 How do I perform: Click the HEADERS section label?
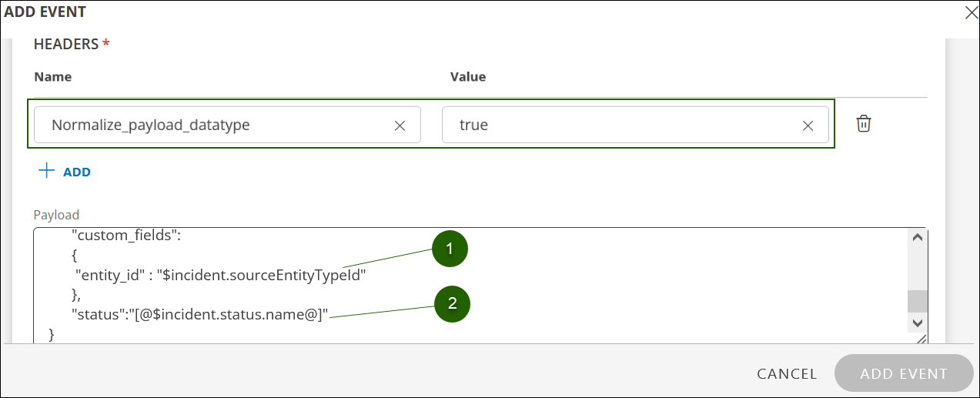click(x=72, y=45)
